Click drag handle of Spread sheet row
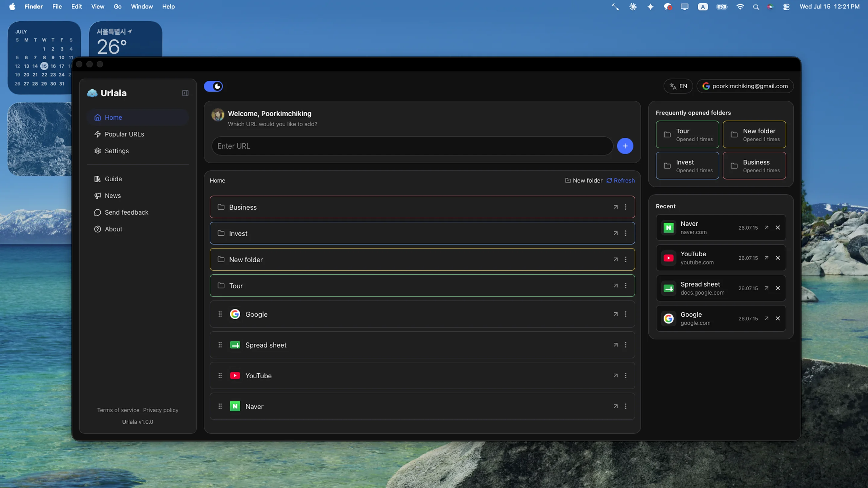 pyautogui.click(x=220, y=345)
